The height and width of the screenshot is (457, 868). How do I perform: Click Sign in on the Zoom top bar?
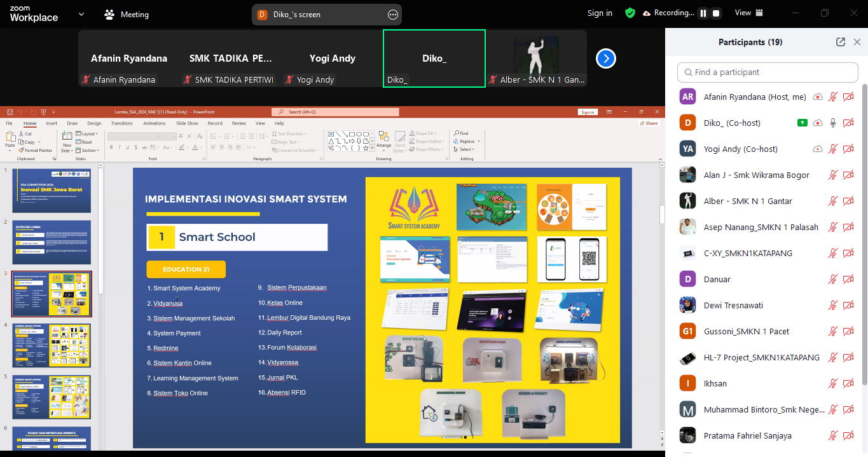coord(600,13)
